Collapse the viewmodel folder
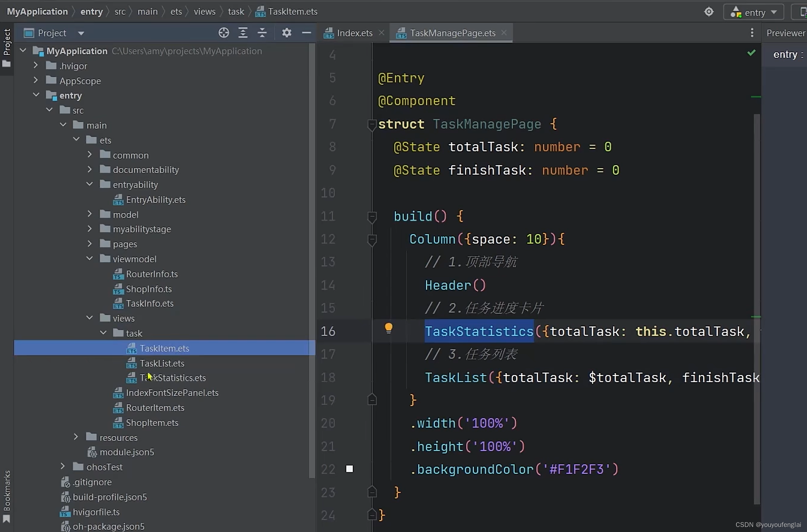This screenshot has width=807, height=532. (x=90, y=258)
